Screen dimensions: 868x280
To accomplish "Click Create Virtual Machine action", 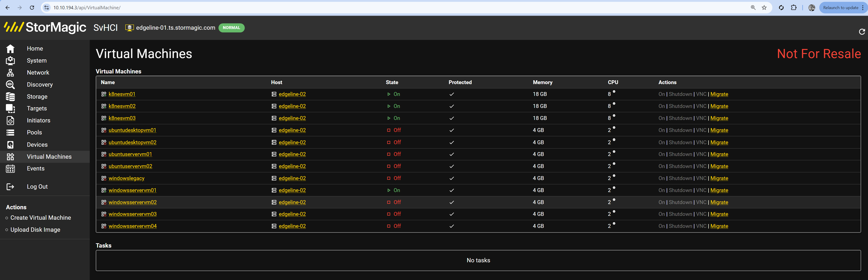I will pos(41,218).
